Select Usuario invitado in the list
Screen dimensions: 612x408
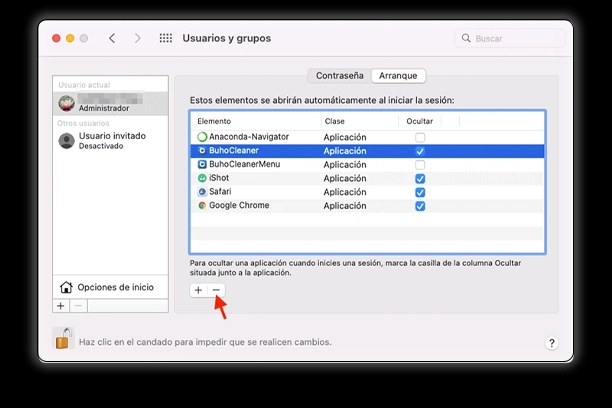click(110, 141)
